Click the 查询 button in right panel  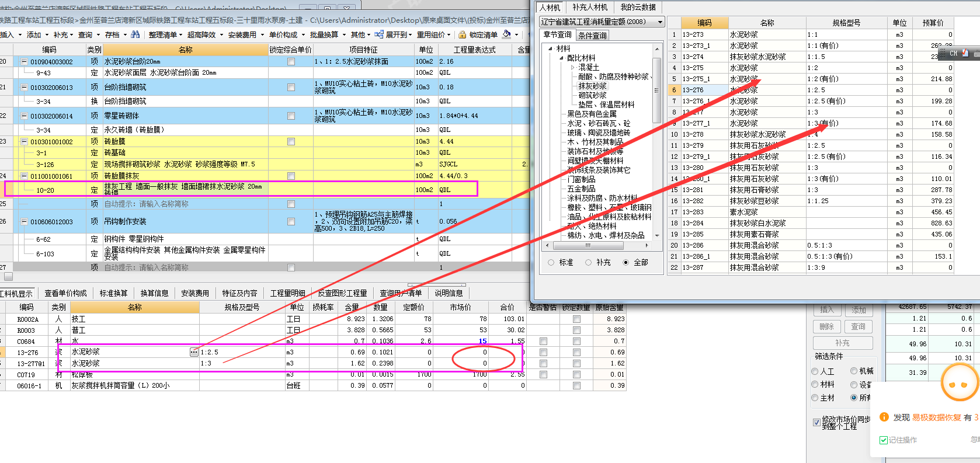pyautogui.click(x=859, y=326)
